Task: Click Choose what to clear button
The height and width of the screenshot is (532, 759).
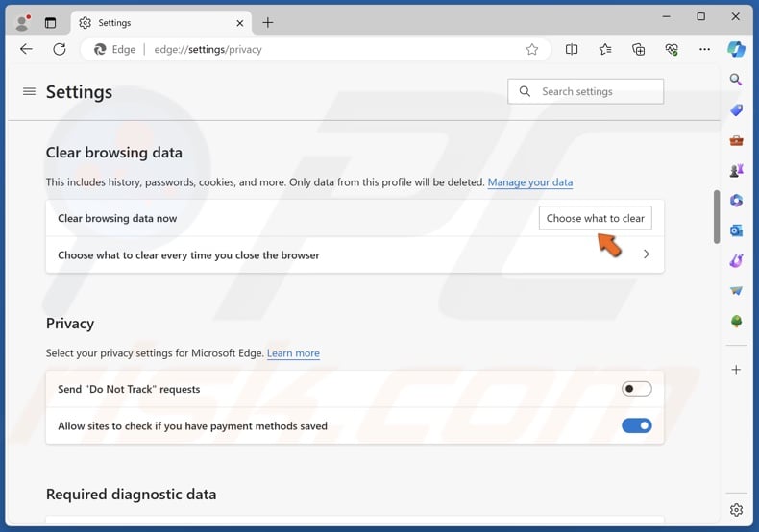Action: (x=596, y=218)
